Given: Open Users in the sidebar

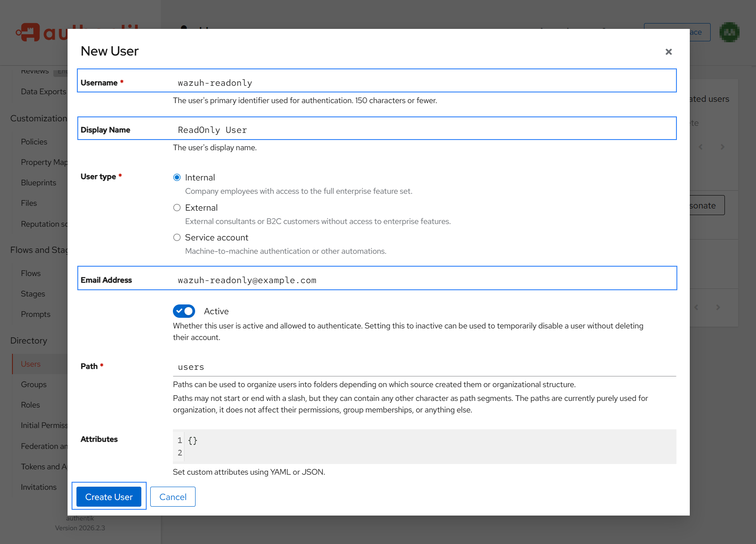Looking at the screenshot, I should [x=31, y=364].
